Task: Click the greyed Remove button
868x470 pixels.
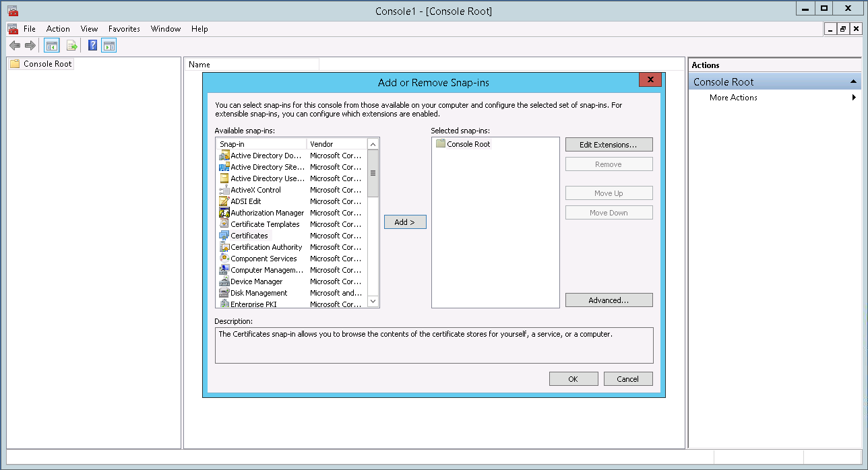Action: [609, 164]
